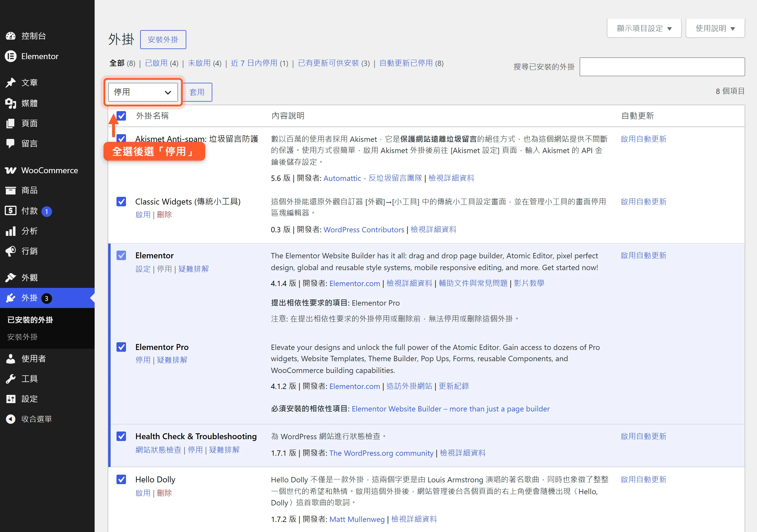Image resolution: width=757 pixels, height=532 pixels.
Task: Open Automattic - 反垃圾留言團隊 developer link
Action: click(x=373, y=178)
